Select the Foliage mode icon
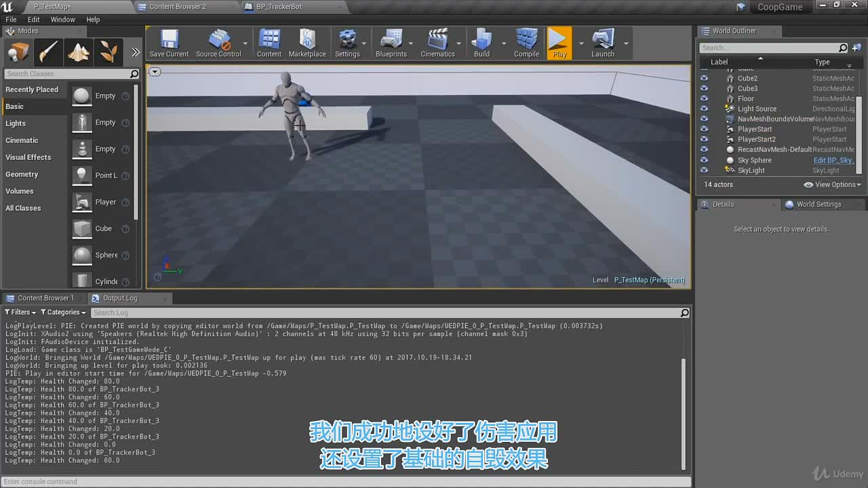Image resolution: width=868 pixels, height=488 pixels. pyautogui.click(x=108, y=52)
